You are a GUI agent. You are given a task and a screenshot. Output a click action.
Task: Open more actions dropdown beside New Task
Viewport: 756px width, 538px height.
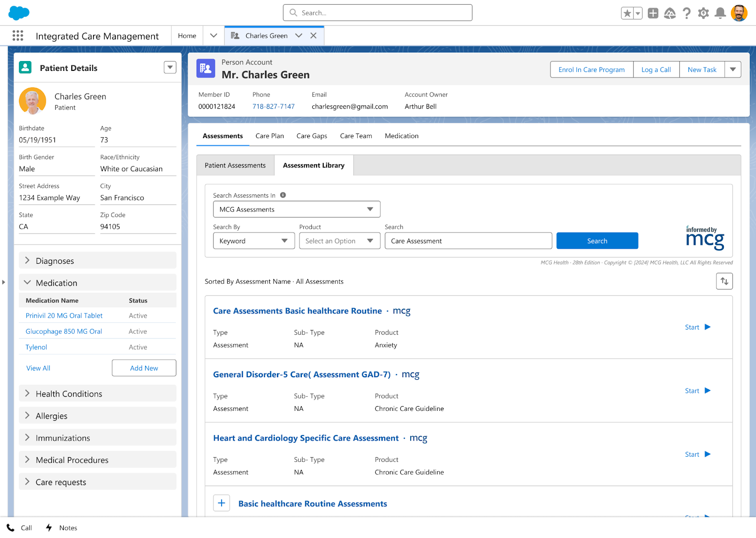click(x=733, y=69)
